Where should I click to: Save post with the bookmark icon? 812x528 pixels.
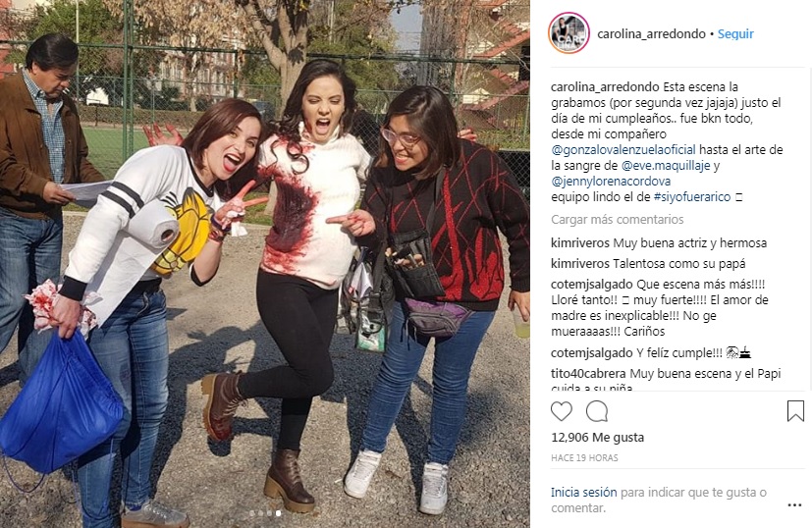click(795, 411)
